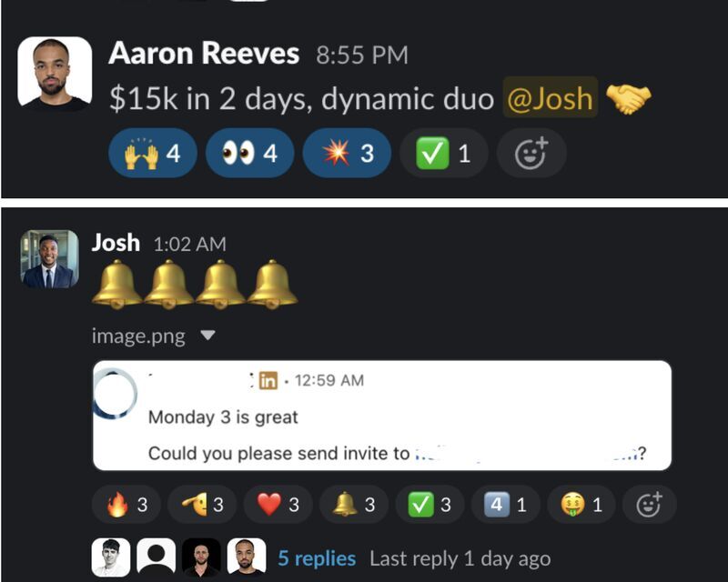Click the saluting face reaction
This screenshot has height=582, width=728.
point(202,505)
